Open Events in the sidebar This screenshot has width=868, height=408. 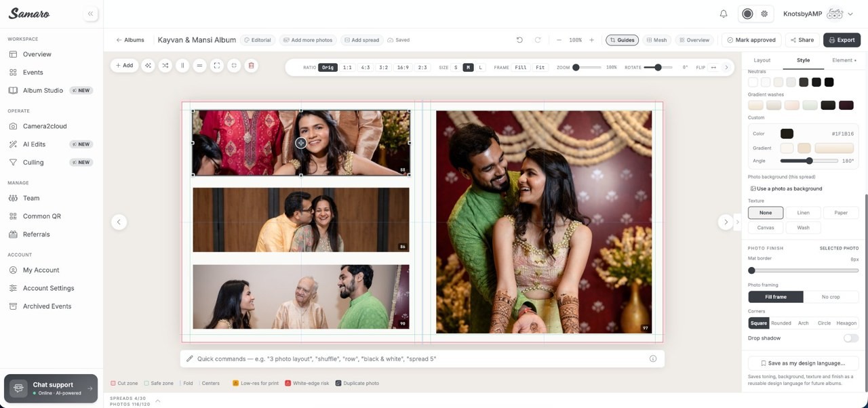(33, 73)
